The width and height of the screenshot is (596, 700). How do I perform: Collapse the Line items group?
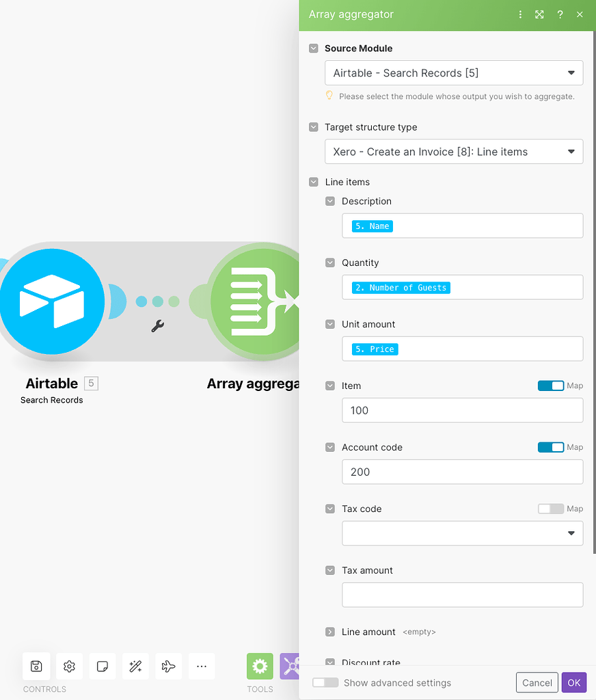pyautogui.click(x=314, y=182)
